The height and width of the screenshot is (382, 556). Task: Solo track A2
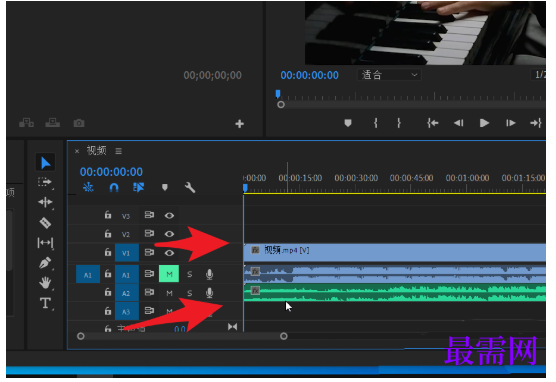point(190,293)
